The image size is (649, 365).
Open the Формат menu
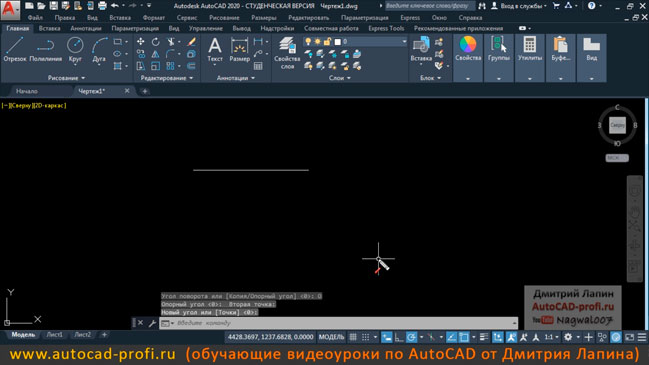(x=154, y=18)
